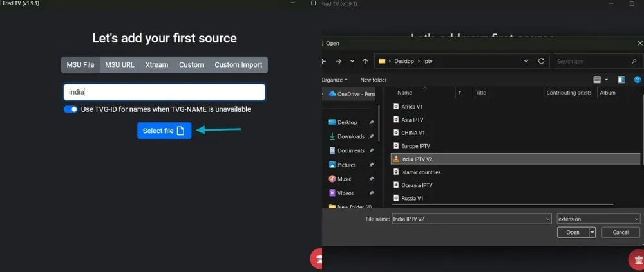Focus the source name field containing india
This screenshot has width=644, height=272.
[x=164, y=93]
